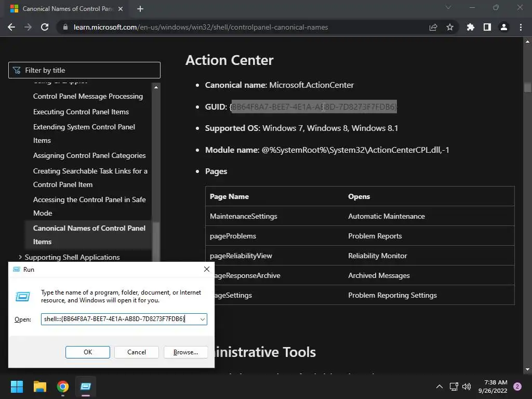This screenshot has width=532, height=399.
Task: Open Assigning Control Panel Categories
Action: pyautogui.click(x=89, y=155)
